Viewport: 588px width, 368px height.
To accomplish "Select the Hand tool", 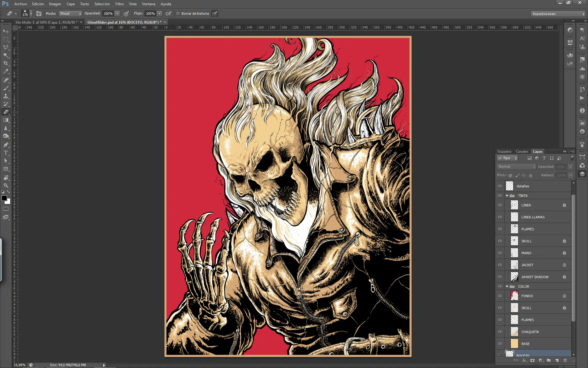I will click(x=6, y=178).
